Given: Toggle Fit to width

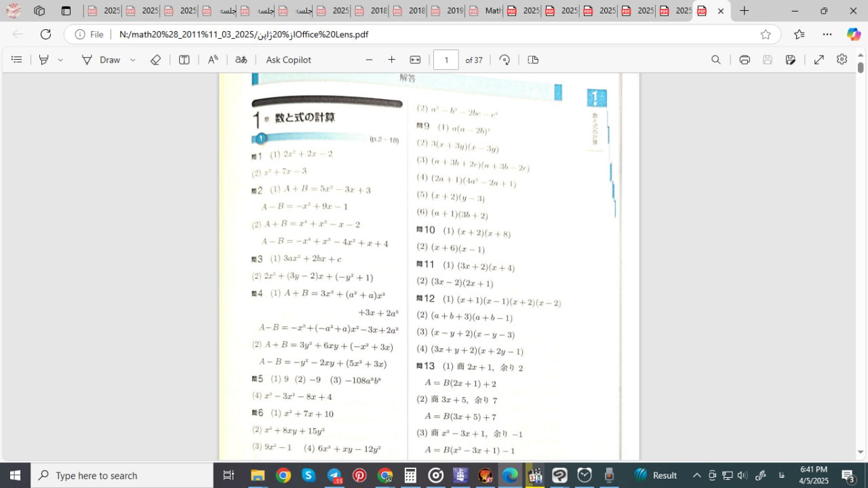Looking at the screenshot, I should coord(415,60).
